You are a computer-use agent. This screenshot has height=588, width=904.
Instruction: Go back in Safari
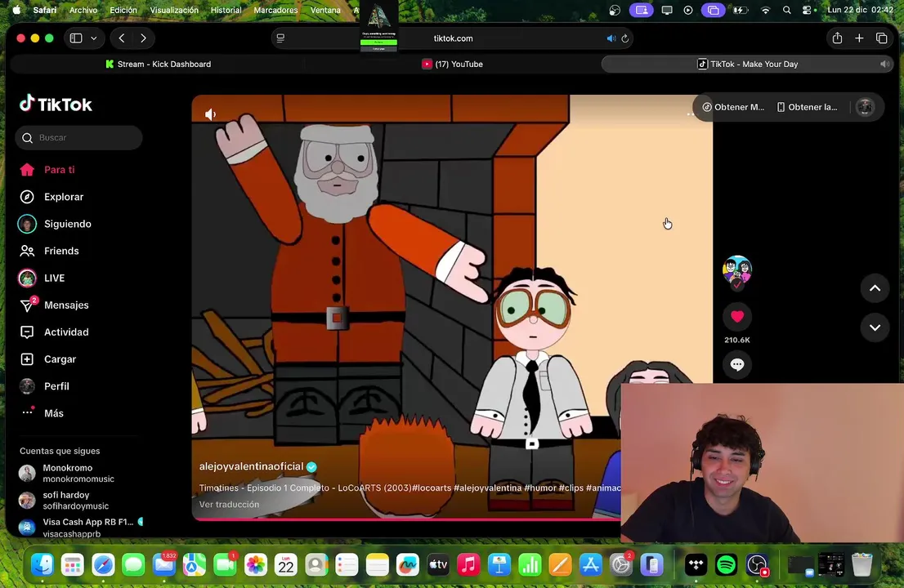point(122,38)
